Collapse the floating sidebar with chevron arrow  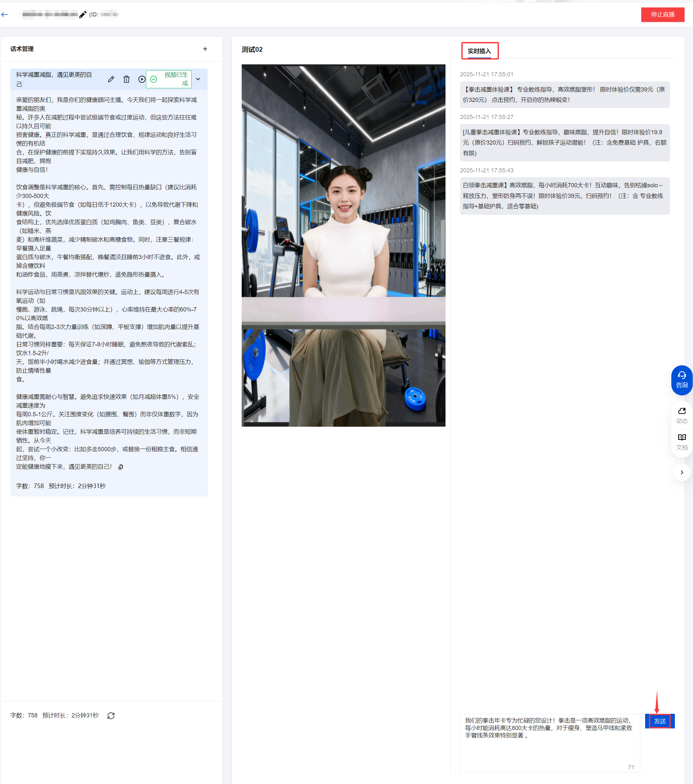tap(681, 472)
